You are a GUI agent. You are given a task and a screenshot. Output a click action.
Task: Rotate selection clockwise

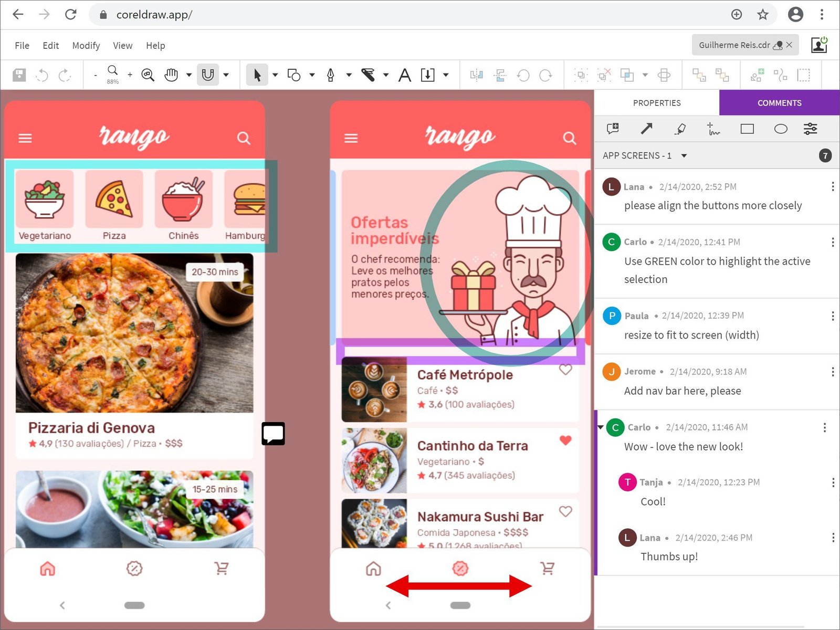coord(546,75)
